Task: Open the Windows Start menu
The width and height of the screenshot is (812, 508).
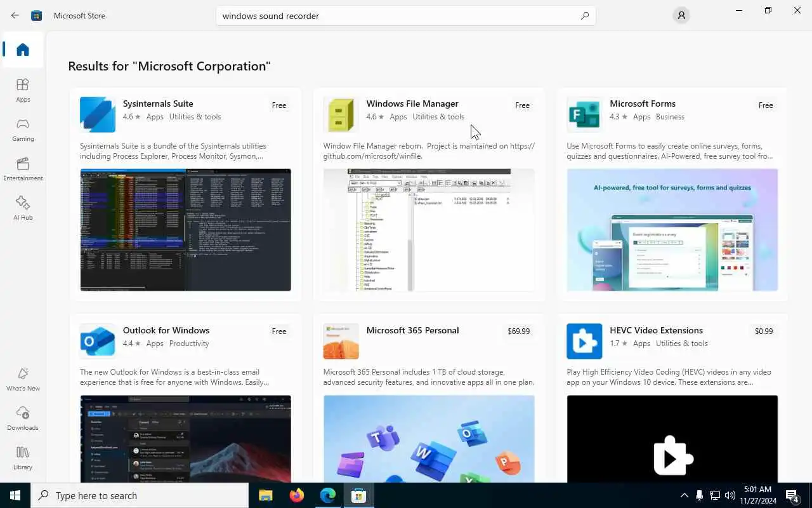Action: tap(15, 495)
